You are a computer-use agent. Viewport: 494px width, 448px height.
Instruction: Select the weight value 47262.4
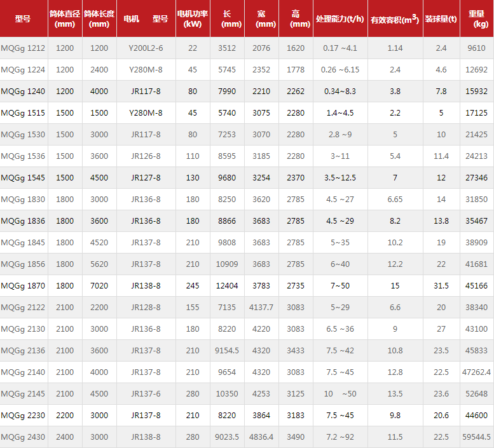[x=476, y=372]
